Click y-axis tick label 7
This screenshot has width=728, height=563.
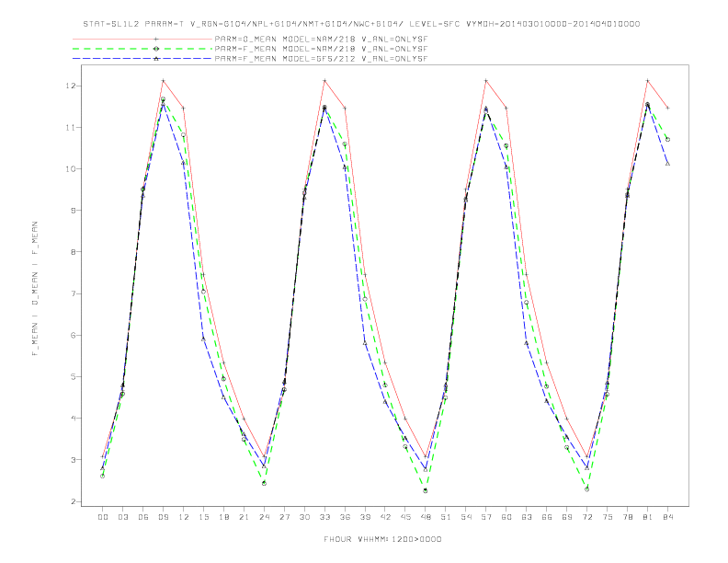[x=74, y=293]
